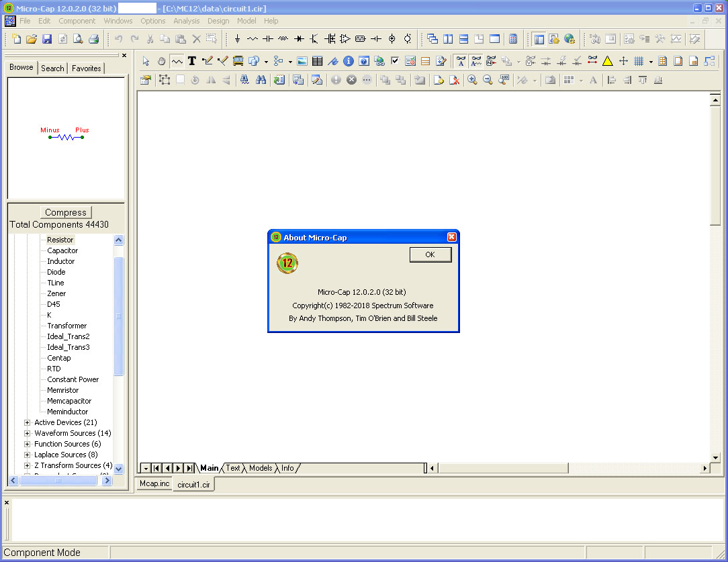Toggle the Cross-hair cursor icon
This screenshot has height=562, width=728.
point(623,61)
